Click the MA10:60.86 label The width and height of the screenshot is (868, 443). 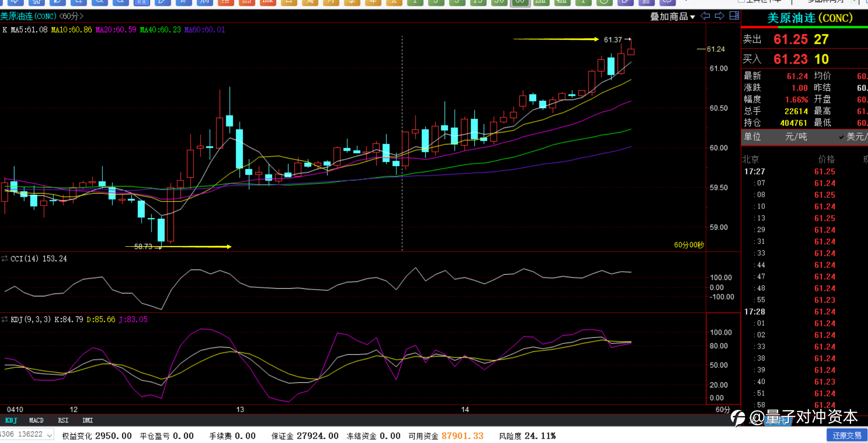72,30
